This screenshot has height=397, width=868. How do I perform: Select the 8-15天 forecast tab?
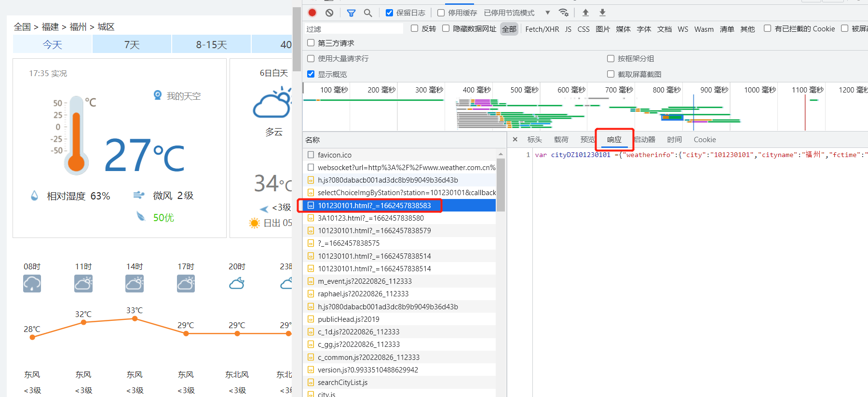click(x=211, y=44)
